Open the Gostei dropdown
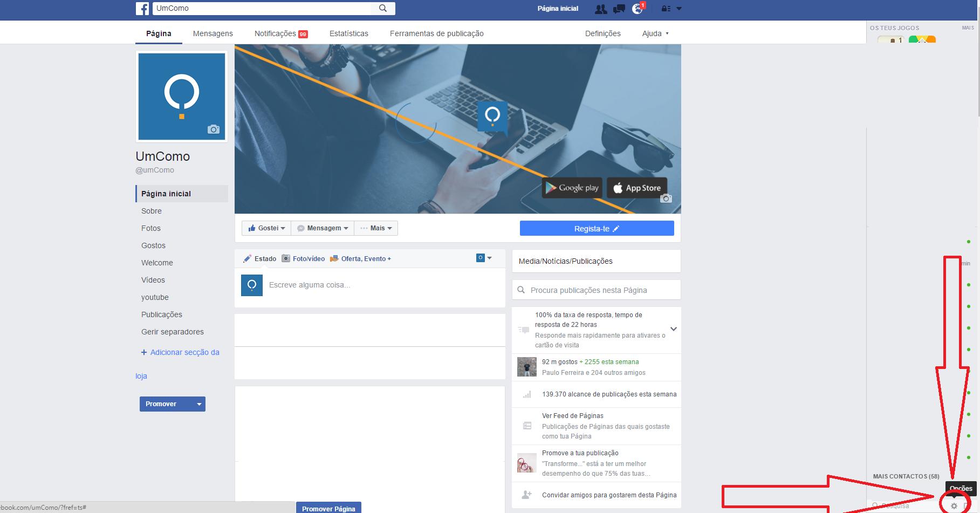The height and width of the screenshot is (513, 980). pos(266,228)
